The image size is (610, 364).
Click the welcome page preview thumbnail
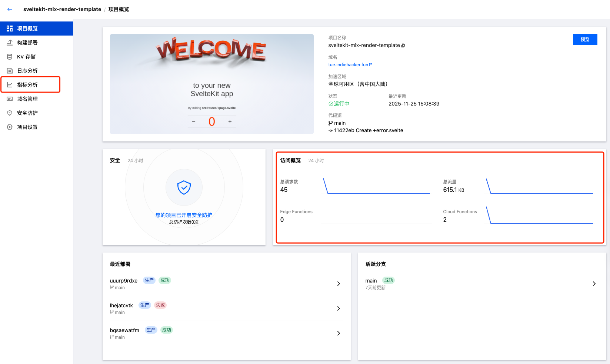[x=211, y=84]
